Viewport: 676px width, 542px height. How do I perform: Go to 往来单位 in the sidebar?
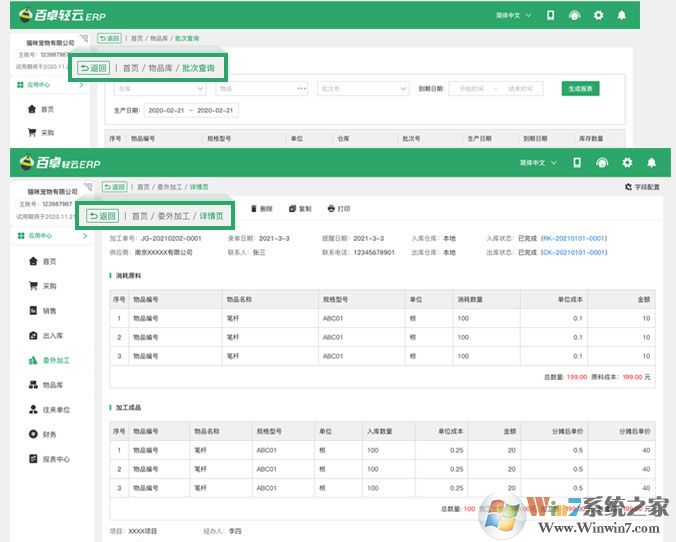pyautogui.click(x=54, y=410)
